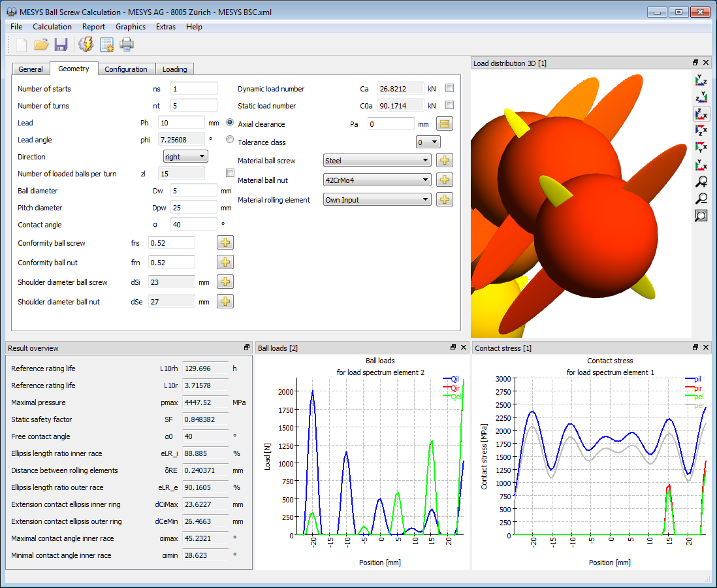Select the Tolerance class radio button
This screenshot has width=717, height=588.
tap(229, 140)
